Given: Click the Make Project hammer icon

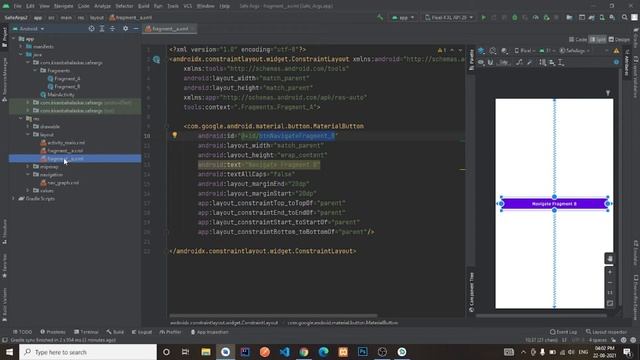Looking at the screenshot, I should coord(380,18).
